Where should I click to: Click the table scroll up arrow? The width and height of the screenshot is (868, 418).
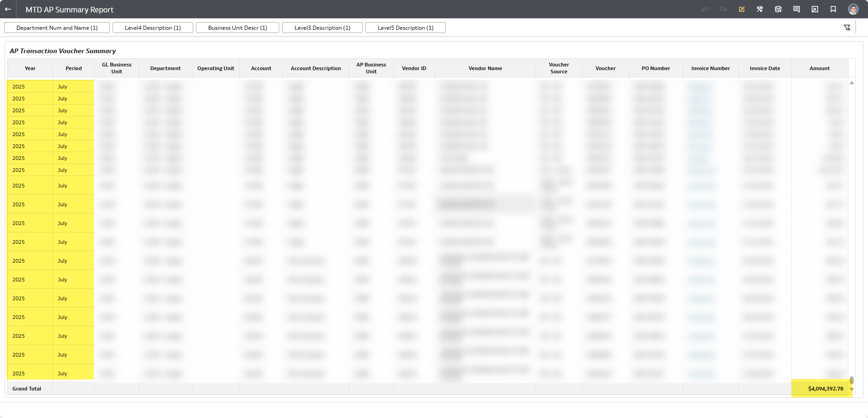point(852,83)
